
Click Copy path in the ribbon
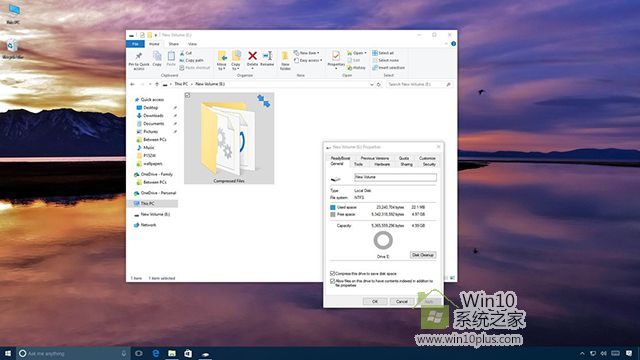[x=191, y=60]
